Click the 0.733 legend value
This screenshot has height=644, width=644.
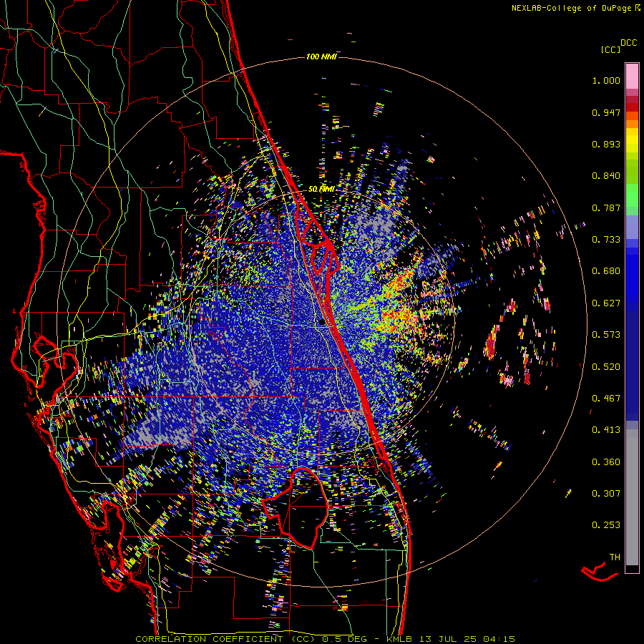pyautogui.click(x=606, y=240)
